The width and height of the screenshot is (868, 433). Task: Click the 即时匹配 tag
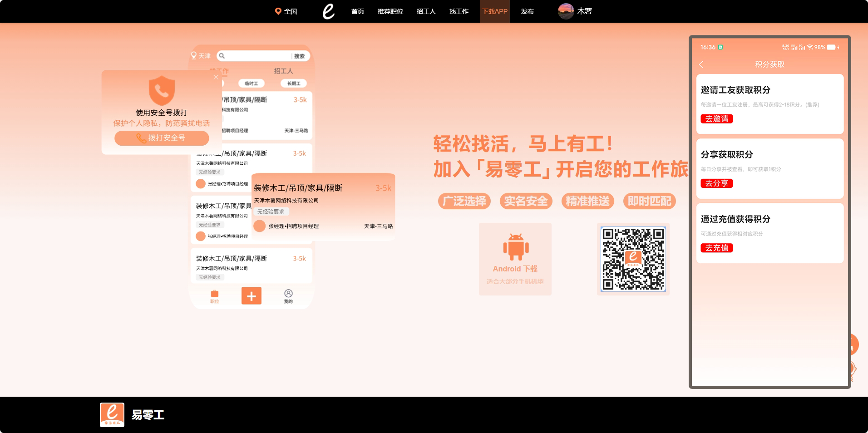tap(650, 201)
